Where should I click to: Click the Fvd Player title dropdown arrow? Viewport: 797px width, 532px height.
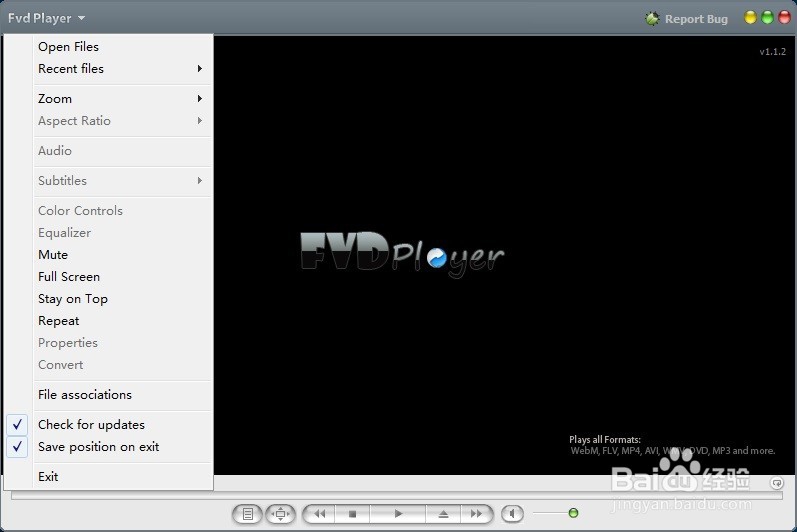81,18
